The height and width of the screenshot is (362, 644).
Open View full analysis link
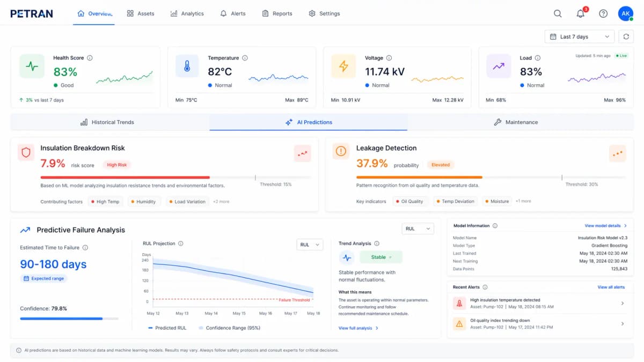click(x=357, y=328)
